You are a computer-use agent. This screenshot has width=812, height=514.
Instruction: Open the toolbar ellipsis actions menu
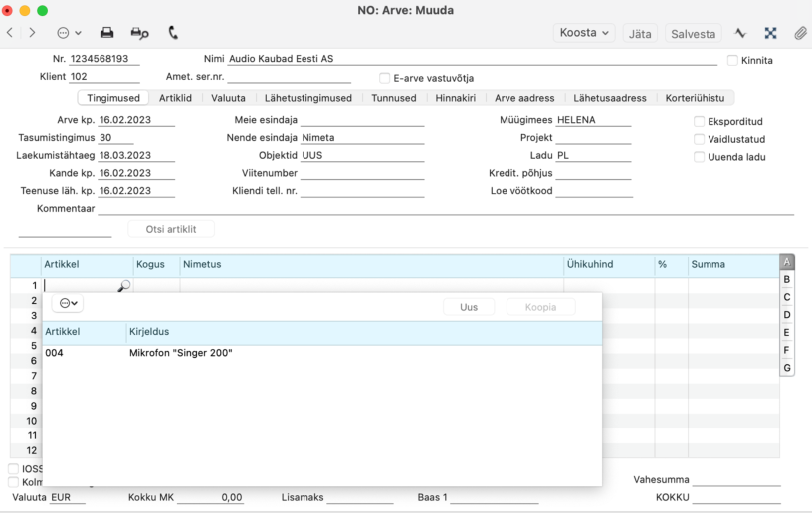tap(69, 33)
